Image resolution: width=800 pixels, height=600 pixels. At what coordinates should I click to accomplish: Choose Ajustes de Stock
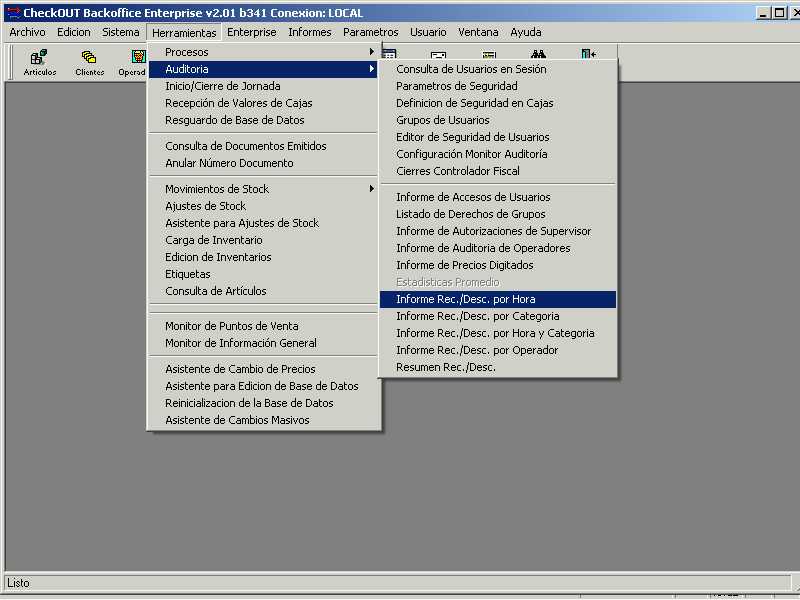tap(263, 206)
